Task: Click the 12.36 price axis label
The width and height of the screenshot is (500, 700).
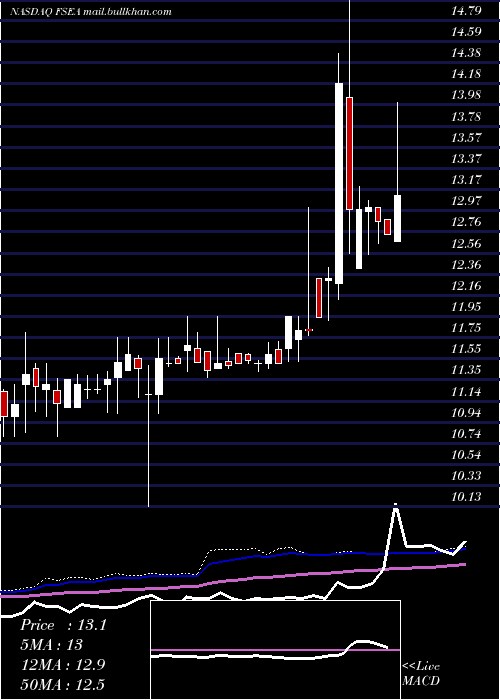Action: click(x=466, y=264)
